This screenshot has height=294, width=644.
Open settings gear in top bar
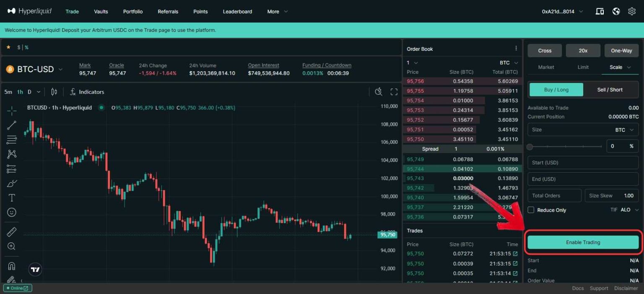[631, 11]
